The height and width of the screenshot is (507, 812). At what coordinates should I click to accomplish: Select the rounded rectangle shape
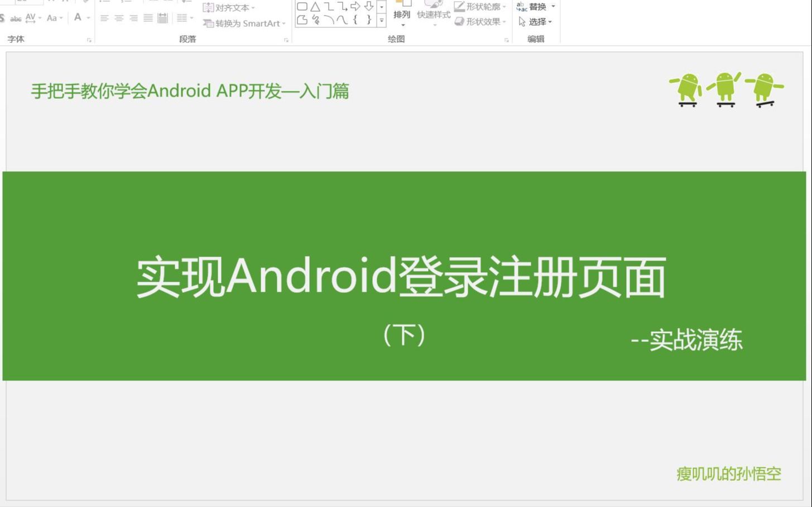point(302,7)
